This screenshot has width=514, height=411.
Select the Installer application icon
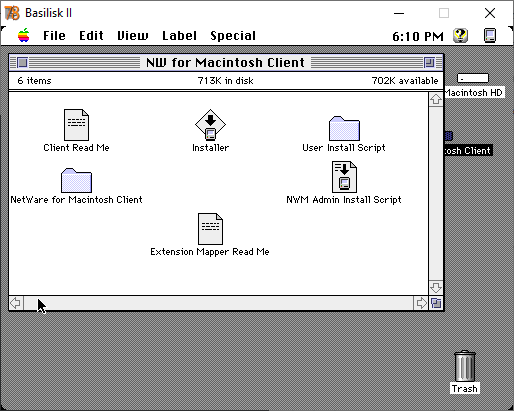[210, 124]
